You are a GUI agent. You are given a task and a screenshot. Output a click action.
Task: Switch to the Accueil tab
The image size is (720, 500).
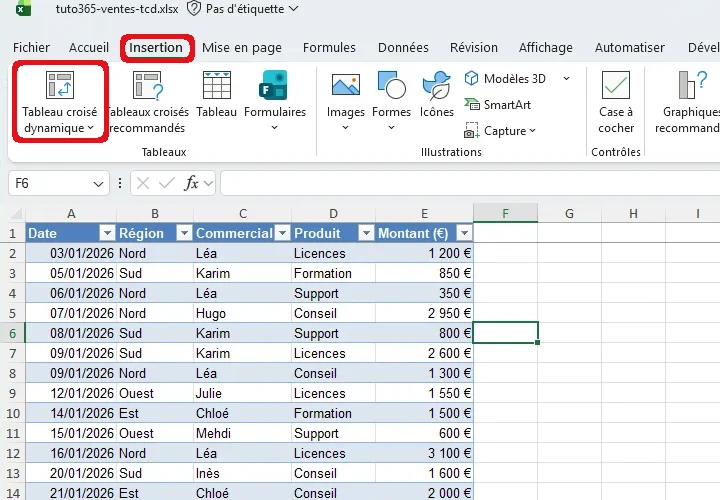[89, 47]
